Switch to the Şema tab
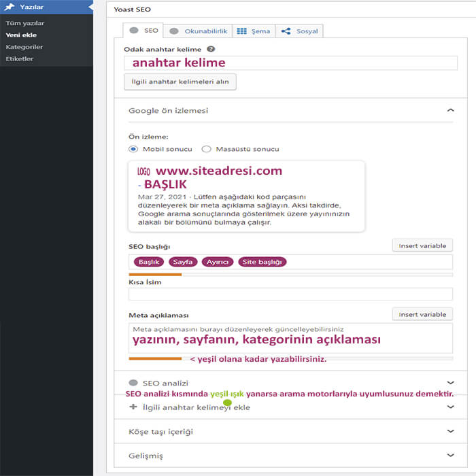The height and width of the screenshot is (476, 476). coord(254,31)
